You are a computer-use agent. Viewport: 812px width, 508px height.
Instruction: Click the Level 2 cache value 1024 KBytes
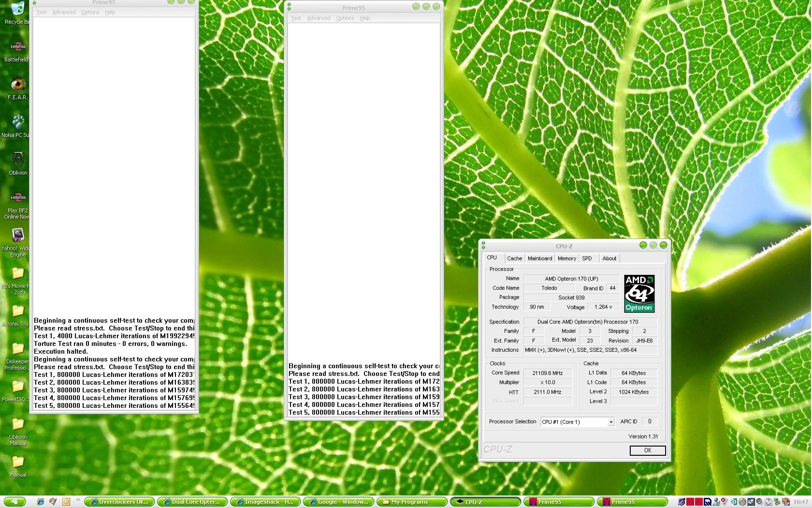point(634,392)
